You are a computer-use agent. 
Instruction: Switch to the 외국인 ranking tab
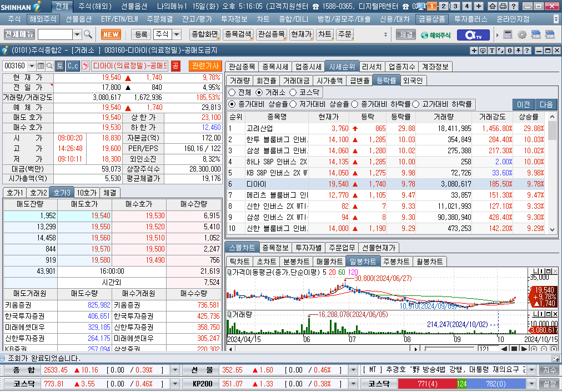(413, 81)
